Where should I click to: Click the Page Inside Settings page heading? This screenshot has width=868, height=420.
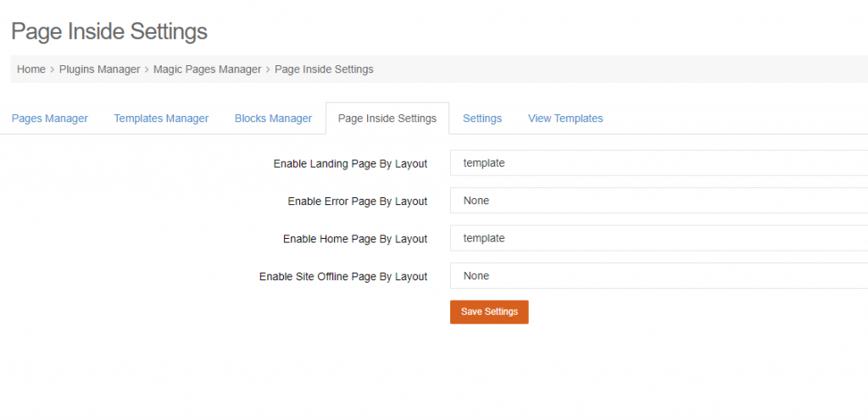(x=109, y=31)
